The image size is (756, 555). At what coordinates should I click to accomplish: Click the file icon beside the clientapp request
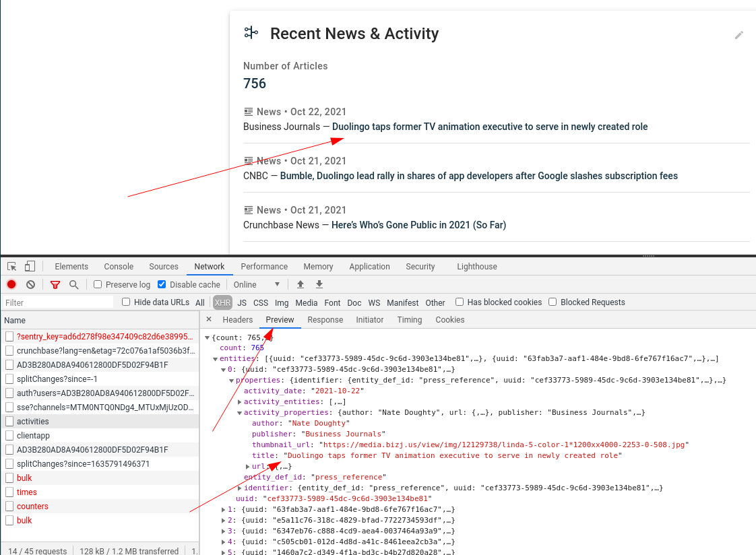pos(9,436)
